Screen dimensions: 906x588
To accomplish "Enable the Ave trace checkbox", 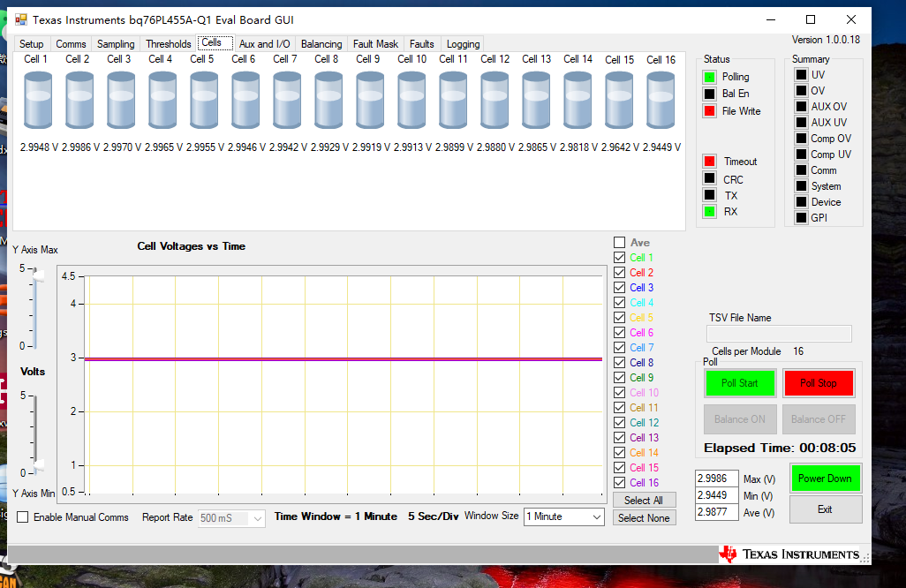I will click(x=619, y=243).
